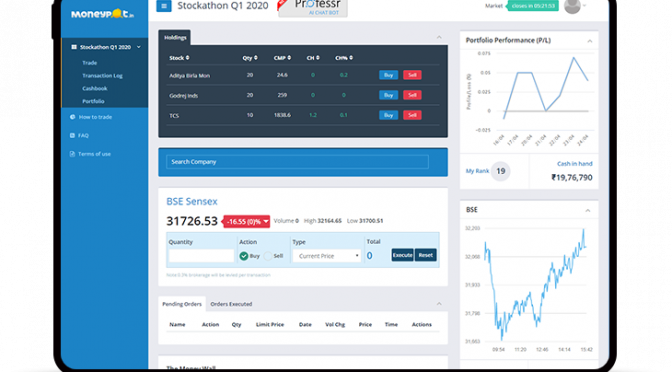Sort holdings by CH% column
This screenshot has width=672, height=372.
click(344, 58)
